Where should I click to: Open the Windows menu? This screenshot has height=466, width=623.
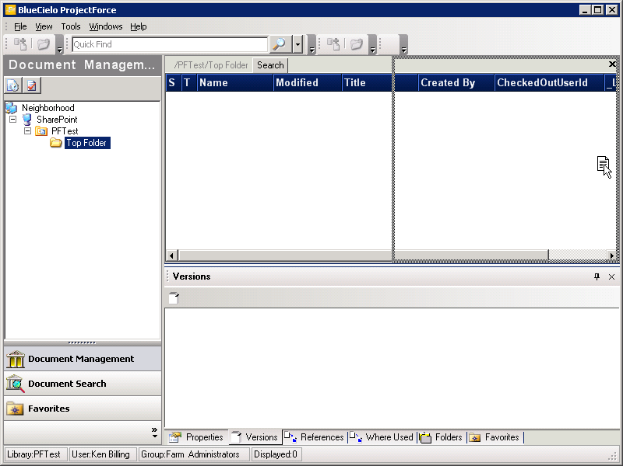click(x=105, y=27)
